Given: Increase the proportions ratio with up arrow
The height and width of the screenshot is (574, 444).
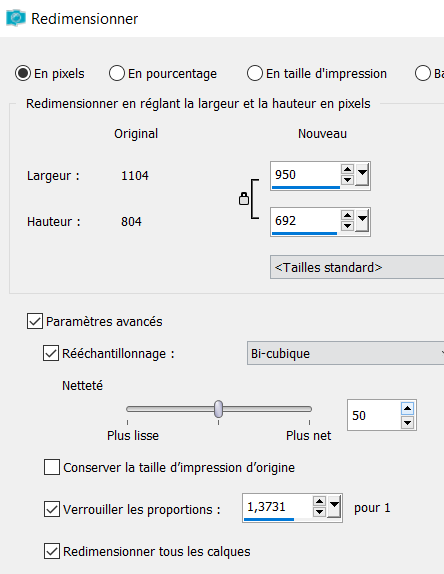Looking at the screenshot, I should click(x=319, y=502).
